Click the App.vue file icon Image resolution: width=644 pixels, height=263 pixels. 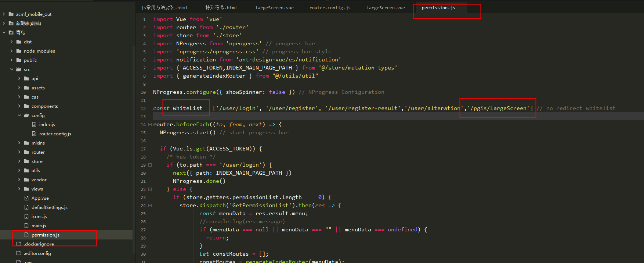[x=26, y=198]
